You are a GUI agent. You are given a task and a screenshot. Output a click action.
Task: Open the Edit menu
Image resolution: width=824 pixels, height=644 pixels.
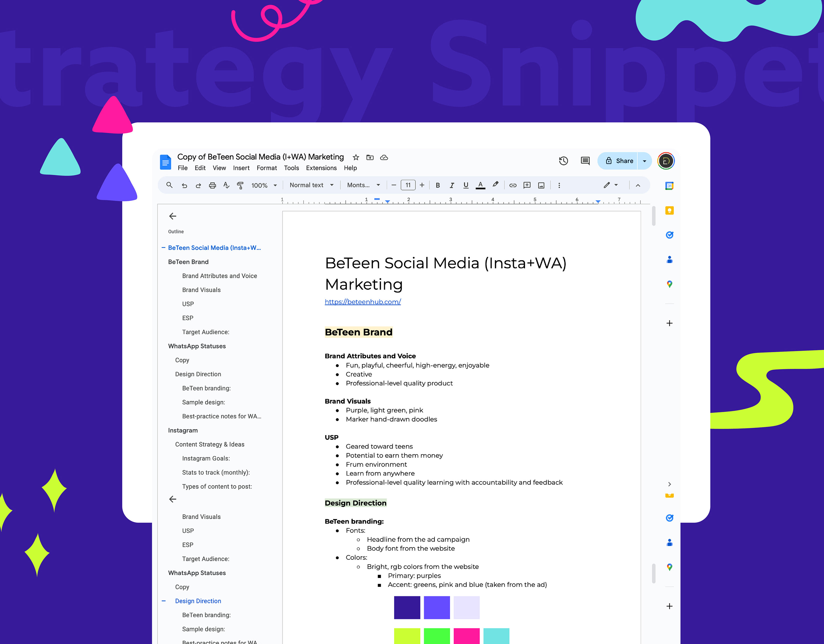200,168
